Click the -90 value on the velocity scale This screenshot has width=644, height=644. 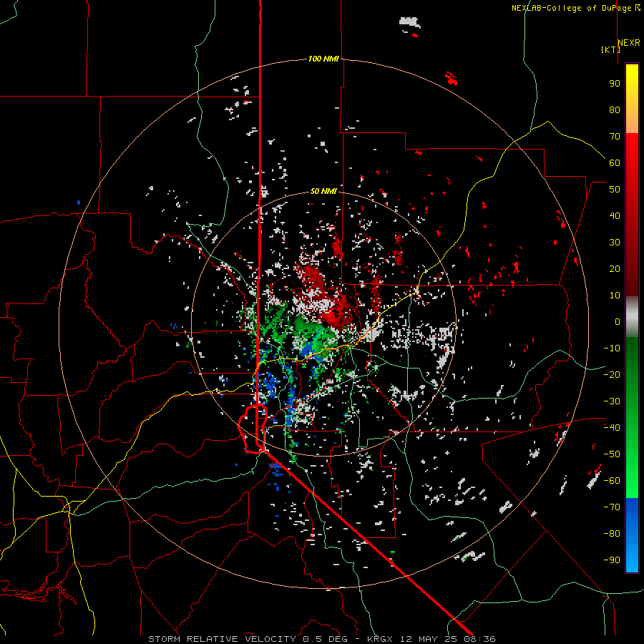(x=612, y=560)
